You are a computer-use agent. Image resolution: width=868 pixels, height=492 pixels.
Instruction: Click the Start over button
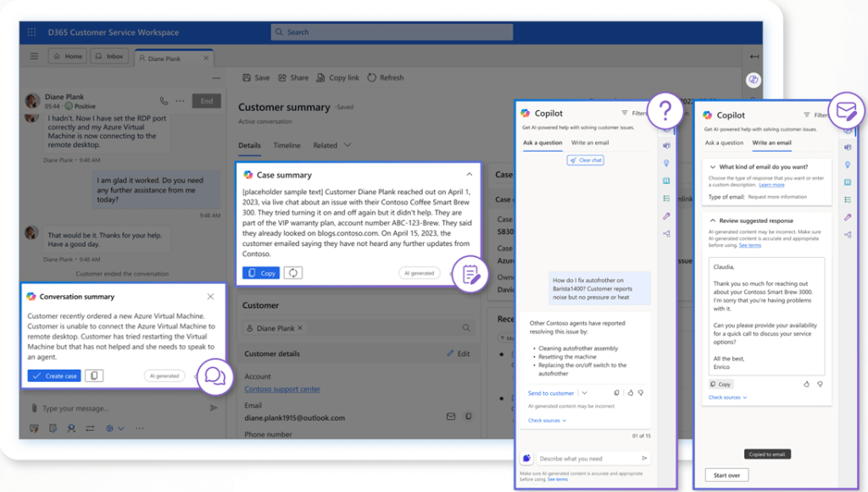726,475
